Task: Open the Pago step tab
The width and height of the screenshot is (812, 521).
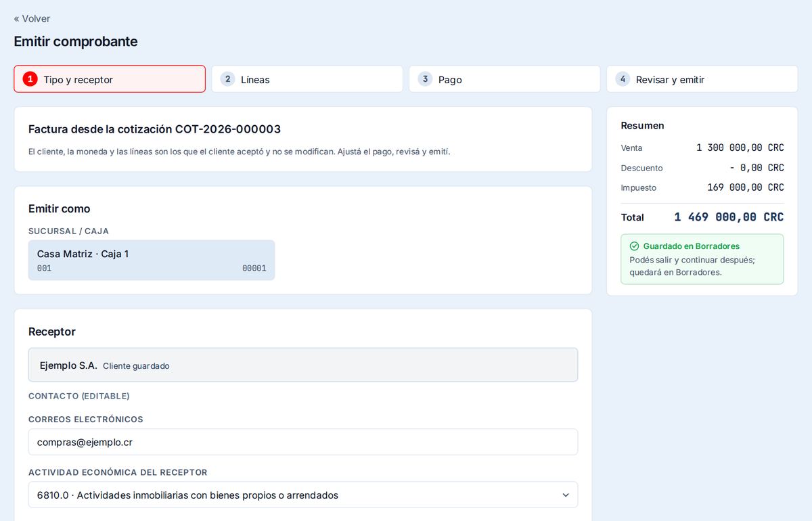Action: (x=505, y=79)
